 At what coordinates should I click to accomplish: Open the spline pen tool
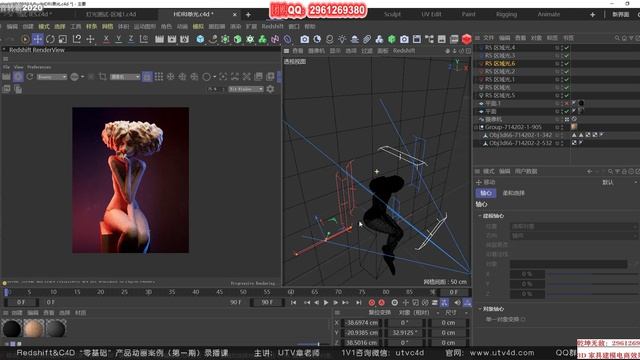coord(213,39)
